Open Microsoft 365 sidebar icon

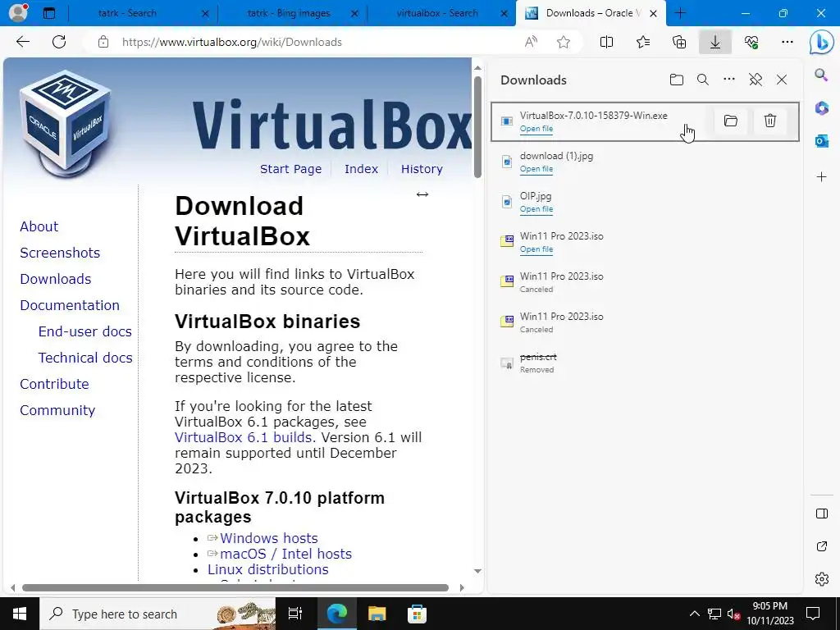click(x=821, y=108)
